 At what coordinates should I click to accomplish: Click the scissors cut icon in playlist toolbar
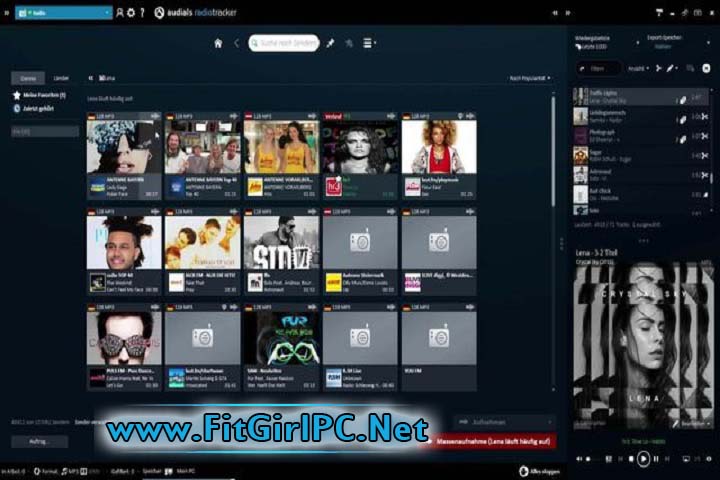coord(658,68)
